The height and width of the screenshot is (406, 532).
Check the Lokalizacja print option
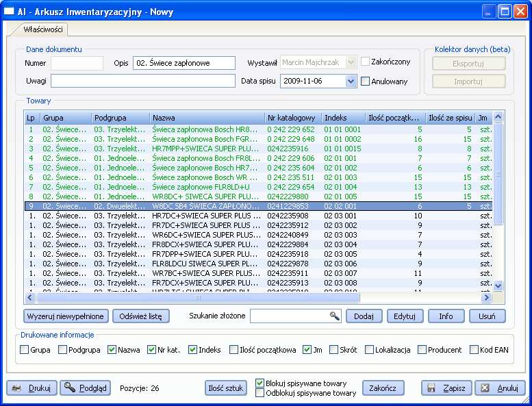pyautogui.click(x=369, y=349)
